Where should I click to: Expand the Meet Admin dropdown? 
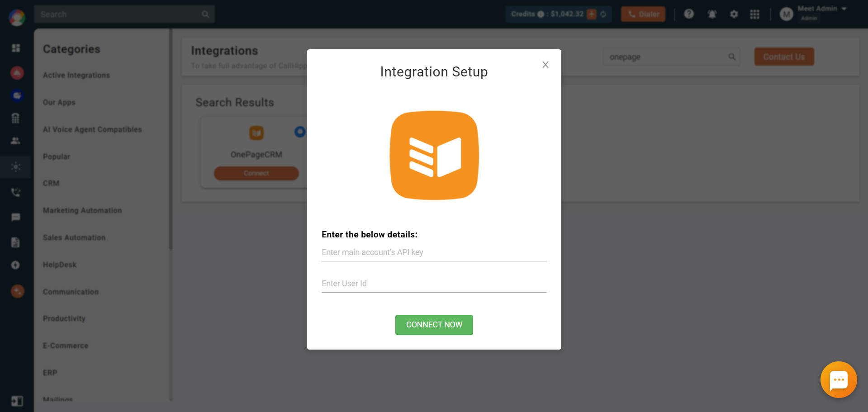click(x=844, y=9)
